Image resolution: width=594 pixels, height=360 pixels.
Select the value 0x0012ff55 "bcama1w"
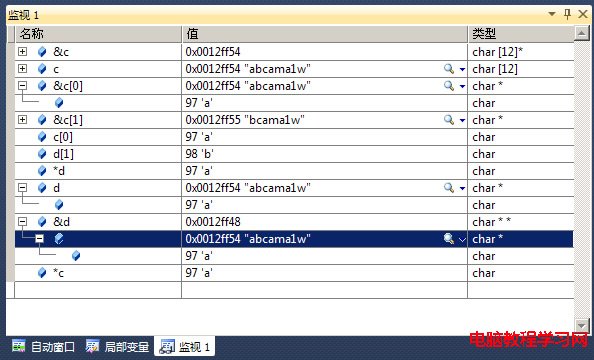245,120
